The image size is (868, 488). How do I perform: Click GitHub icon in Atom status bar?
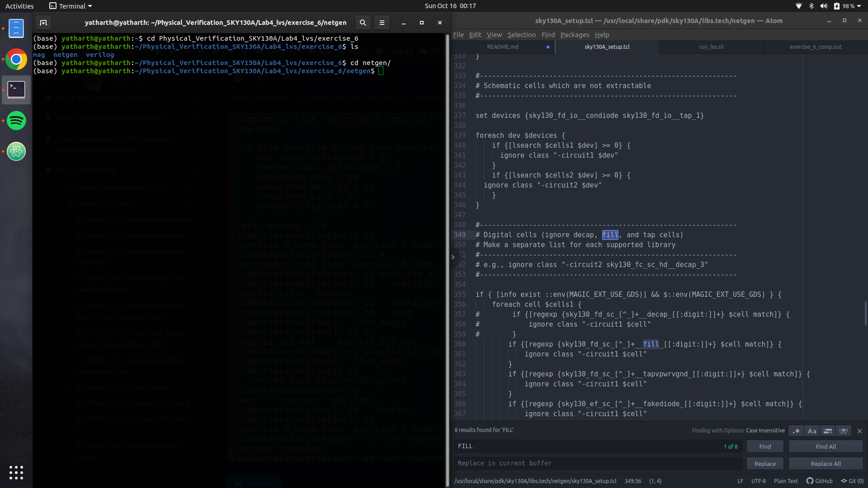click(819, 481)
